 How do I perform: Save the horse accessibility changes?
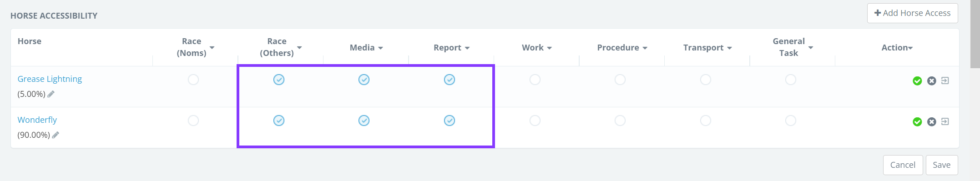pyautogui.click(x=941, y=165)
